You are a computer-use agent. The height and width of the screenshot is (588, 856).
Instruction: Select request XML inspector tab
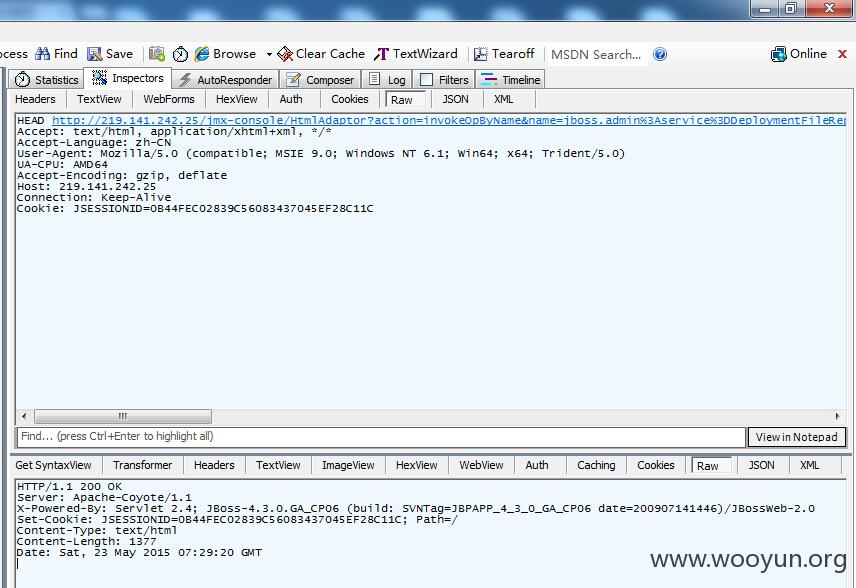[x=503, y=99]
